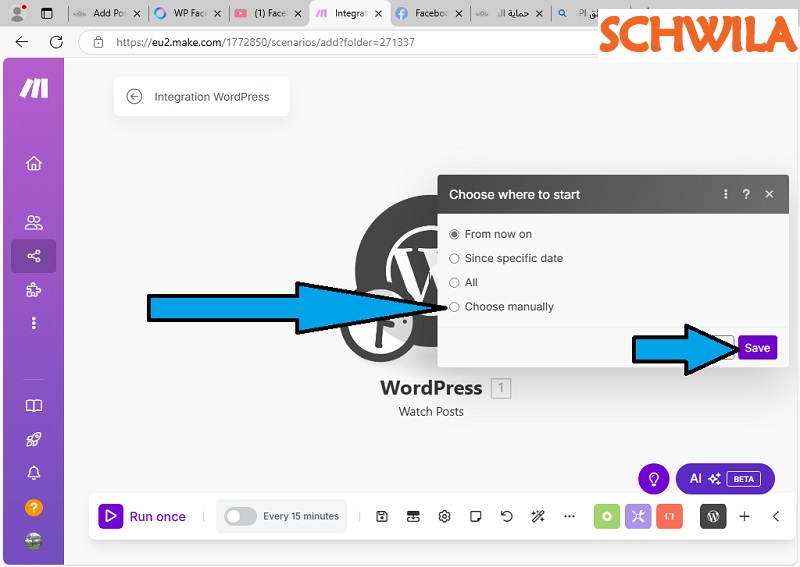Screen dimensions: 800x567
Task: Collapse toolbar favorites with chevron arrow
Action: tap(776, 516)
